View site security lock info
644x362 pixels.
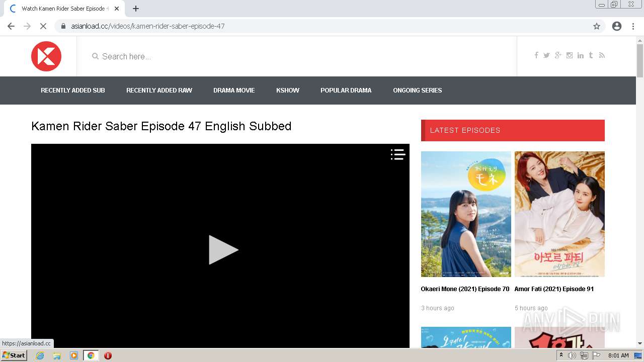(x=63, y=26)
